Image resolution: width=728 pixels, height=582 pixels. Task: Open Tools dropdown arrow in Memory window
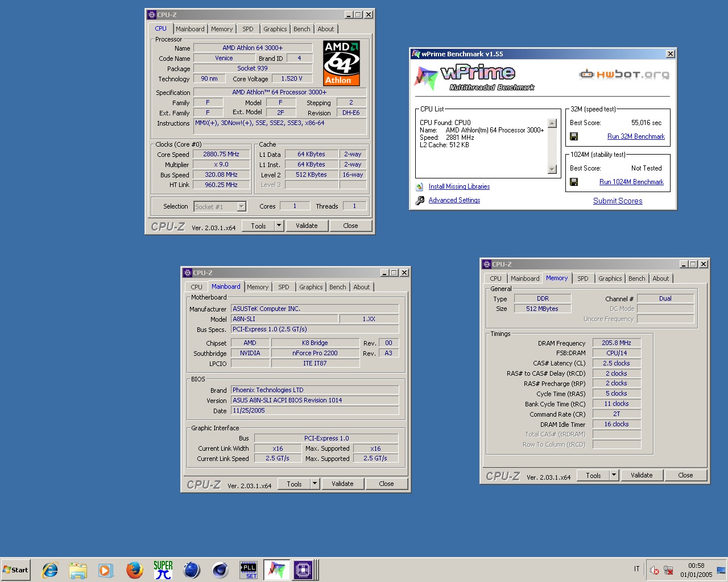tap(614, 475)
